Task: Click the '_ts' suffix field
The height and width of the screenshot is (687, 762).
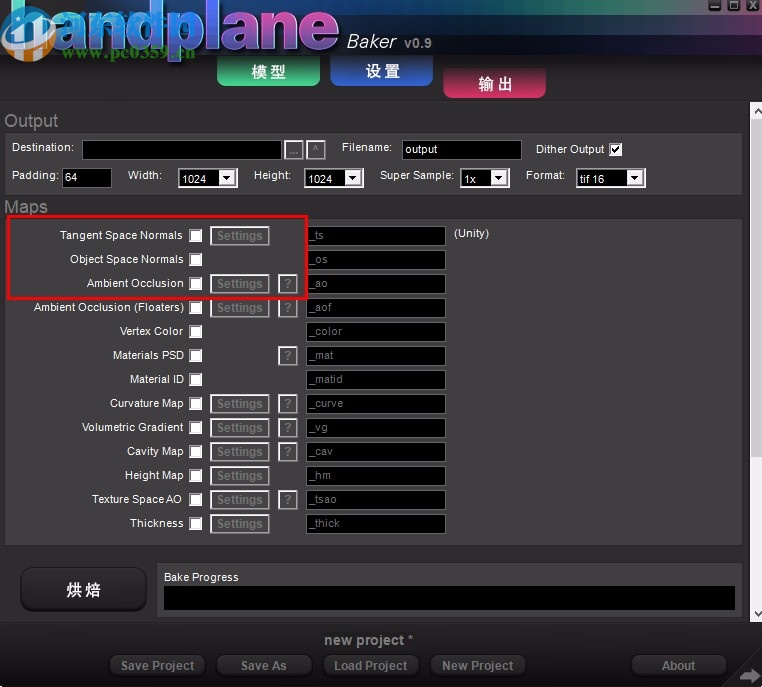Action: coord(376,236)
